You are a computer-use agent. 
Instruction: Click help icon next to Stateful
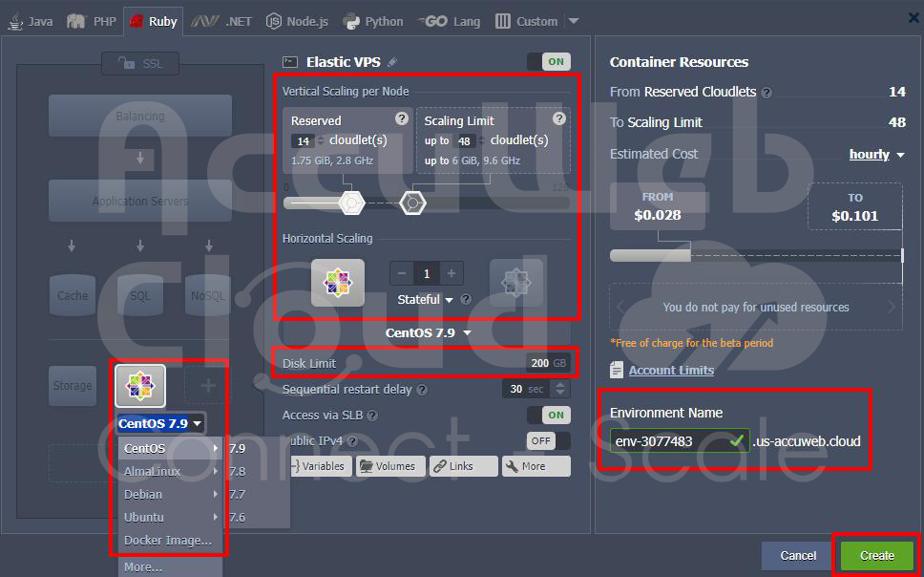[x=466, y=299]
